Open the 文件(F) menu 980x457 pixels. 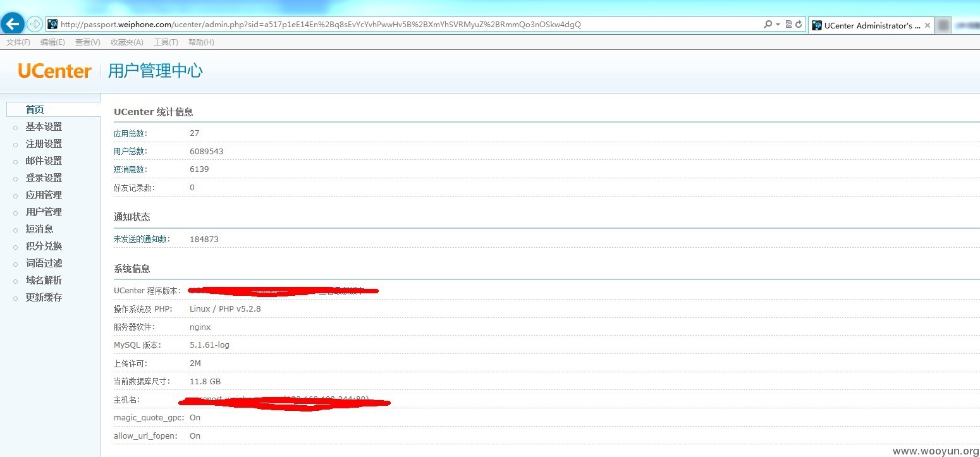pyautogui.click(x=18, y=42)
